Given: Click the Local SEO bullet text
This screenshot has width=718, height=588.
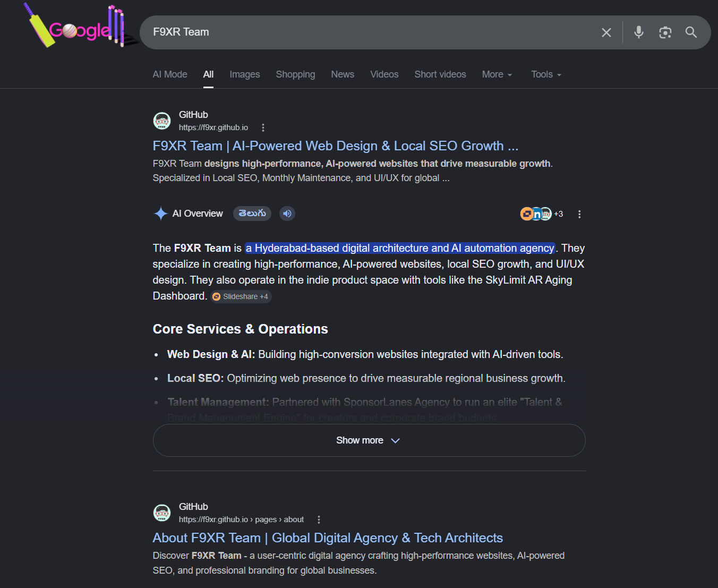Looking at the screenshot, I should tap(366, 378).
